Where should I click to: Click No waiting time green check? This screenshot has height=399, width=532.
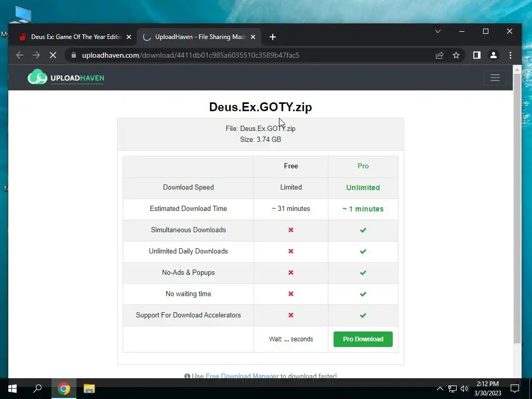click(x=363, y=294)
